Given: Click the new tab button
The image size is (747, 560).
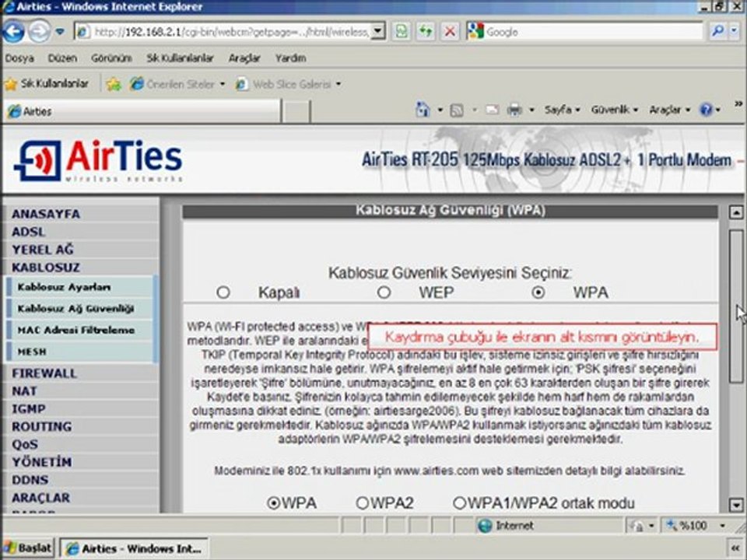Looking at the screenshot, I should tap(296, 111).
